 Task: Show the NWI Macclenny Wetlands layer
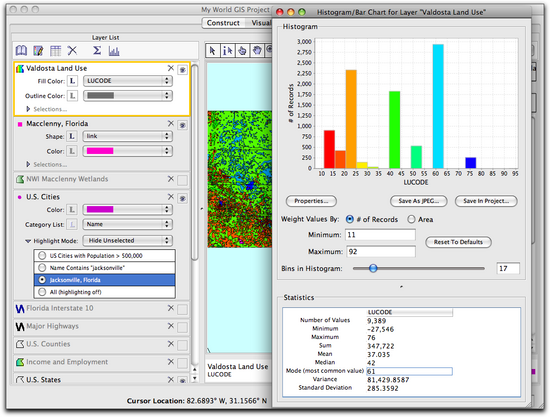click(x=182, y=180)
